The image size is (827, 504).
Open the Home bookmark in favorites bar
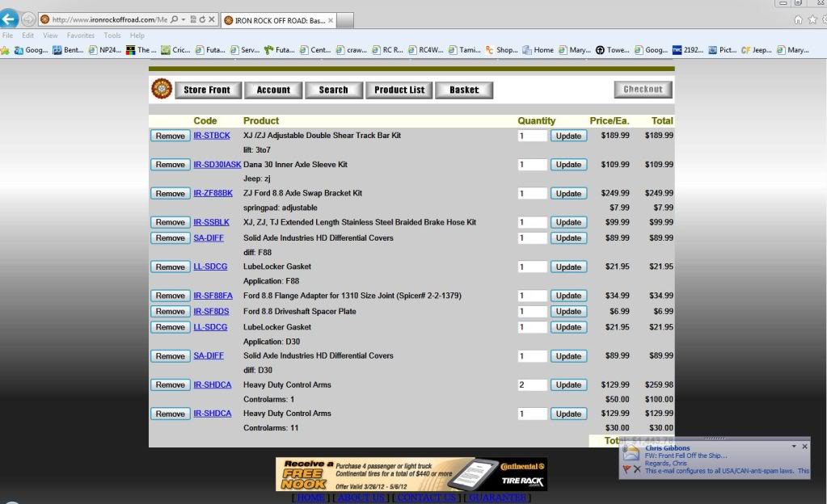pyautogui.click(x=538, y=50)
